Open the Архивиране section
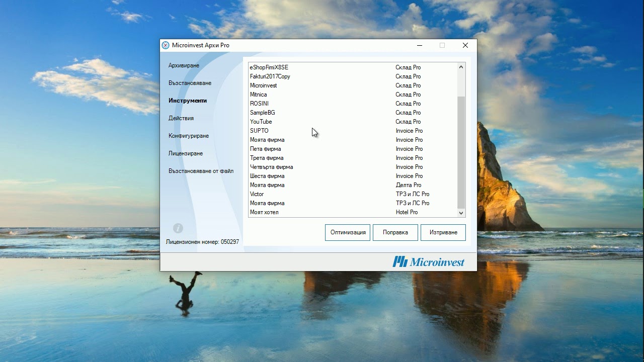This screenshot has height=362, width=644. click(184, 65)
